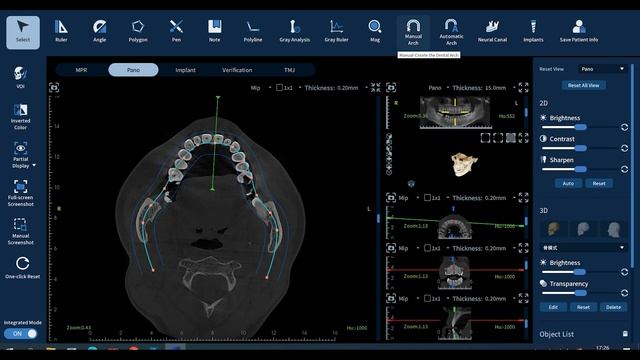This screenshot has height=360, width=640.
Task: Open the Gray Analysis tool
Action: [295, 31]
